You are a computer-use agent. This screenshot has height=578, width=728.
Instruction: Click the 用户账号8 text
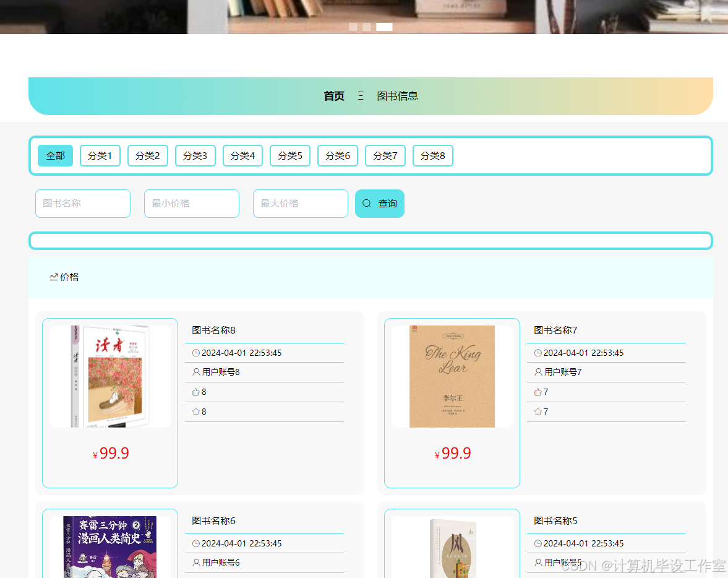[221, 372]
